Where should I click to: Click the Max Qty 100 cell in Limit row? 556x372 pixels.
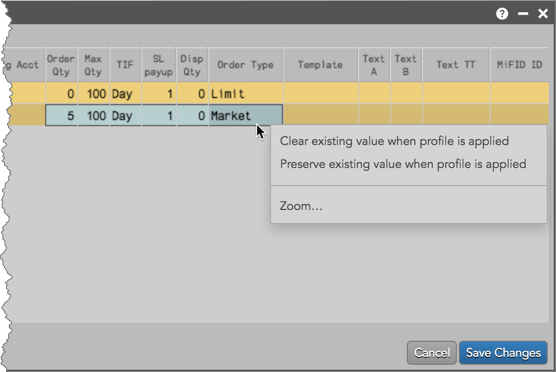pyautogui.click(x=93, y=94)
